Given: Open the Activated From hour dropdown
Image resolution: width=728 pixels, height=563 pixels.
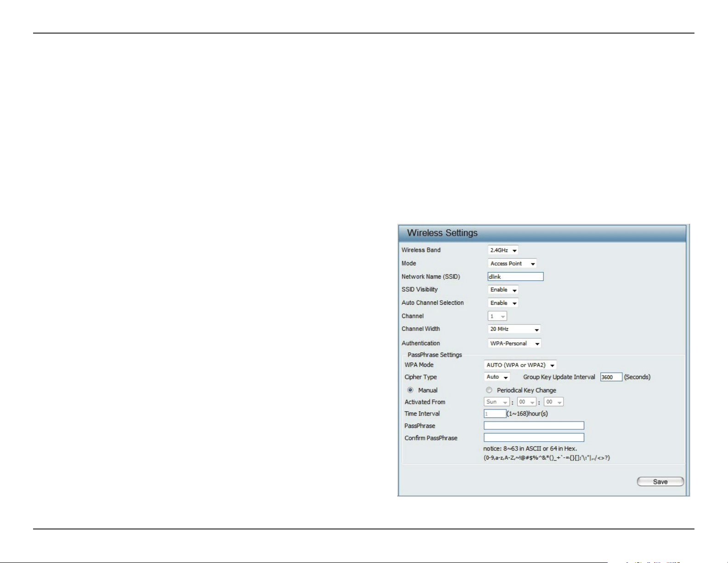Looking at the screenshot, I should pos(526,402).
